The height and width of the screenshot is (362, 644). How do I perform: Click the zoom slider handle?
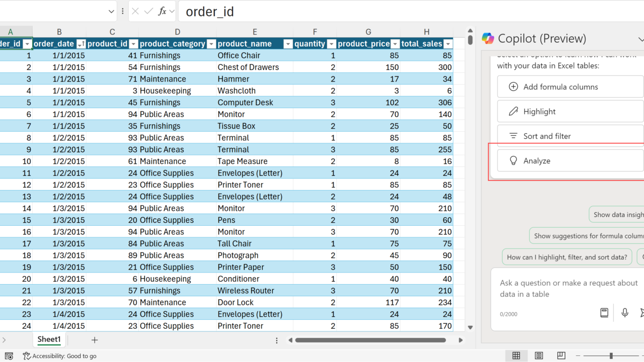tap(611, 356)
